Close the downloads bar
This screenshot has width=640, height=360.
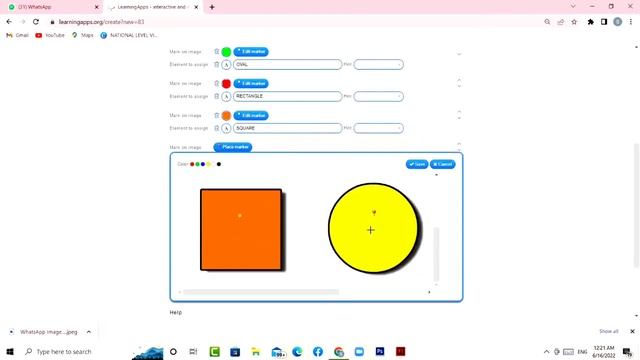pyautogui.click(x=632, y=331)
